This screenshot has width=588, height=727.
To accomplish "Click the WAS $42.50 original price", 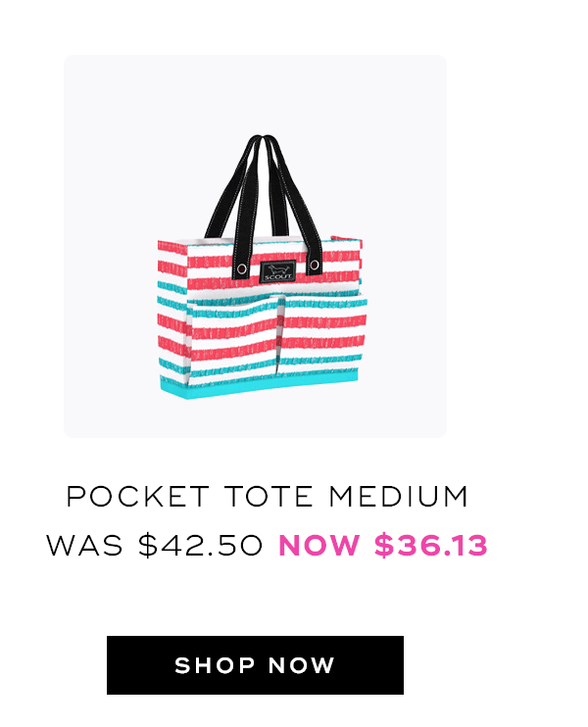I will (155, 545).
